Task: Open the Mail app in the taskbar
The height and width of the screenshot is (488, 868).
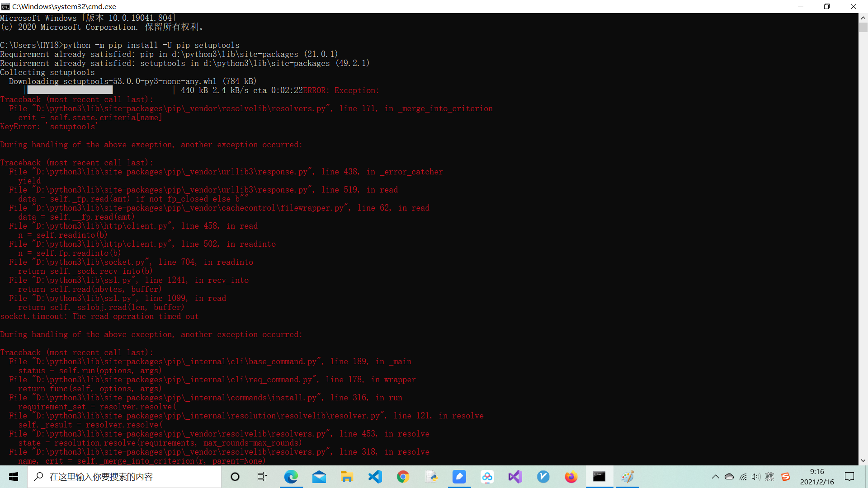Action: (x=319, y=477)
